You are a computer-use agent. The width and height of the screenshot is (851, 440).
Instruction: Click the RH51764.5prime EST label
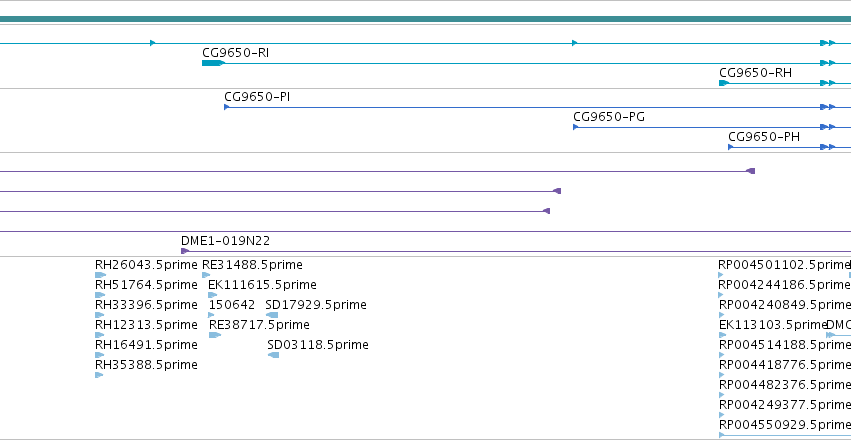[x=146, y=285]
